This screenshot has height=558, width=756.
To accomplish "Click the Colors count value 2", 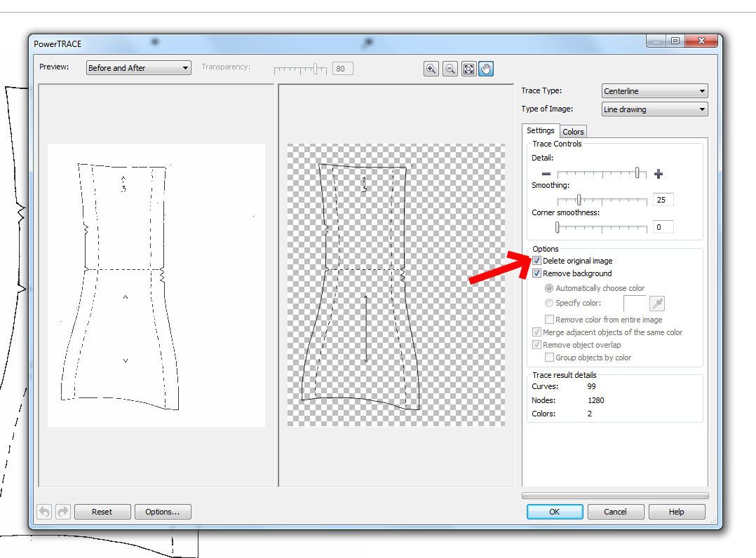I will [x=590, y=414].
